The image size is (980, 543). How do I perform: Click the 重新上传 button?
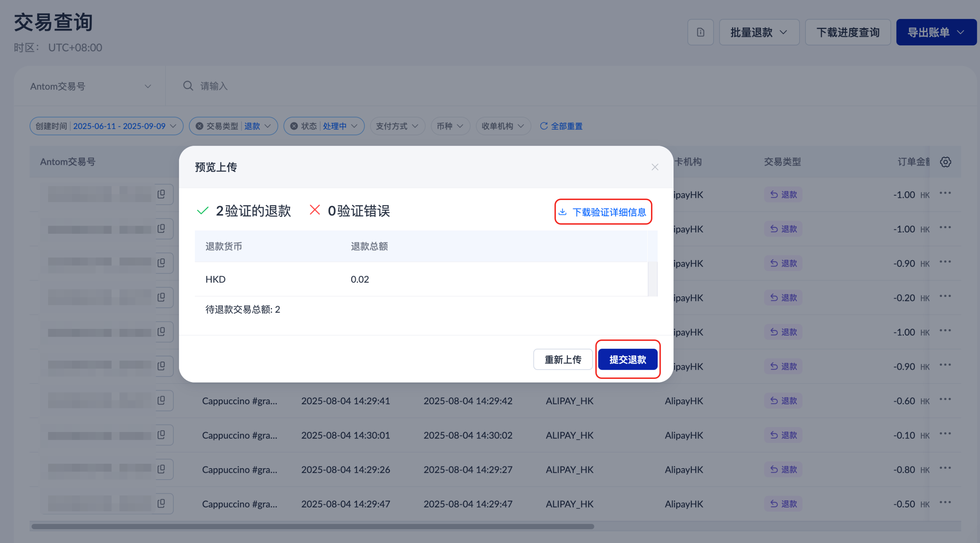[x=562, y=359]
